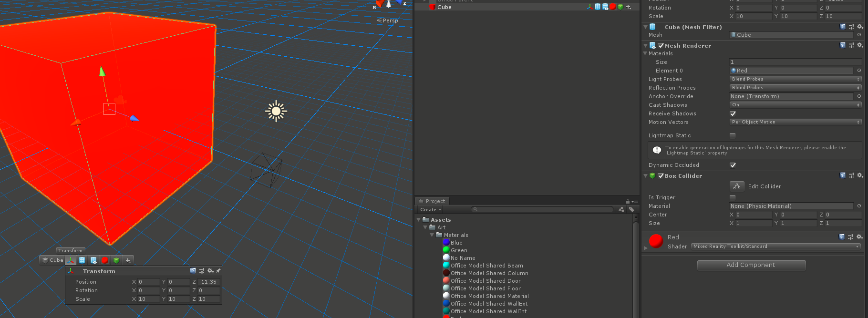
Task: Disable the Mesh Renderer component checkbox
Action: pyautogui.click(x=661, y=46)
